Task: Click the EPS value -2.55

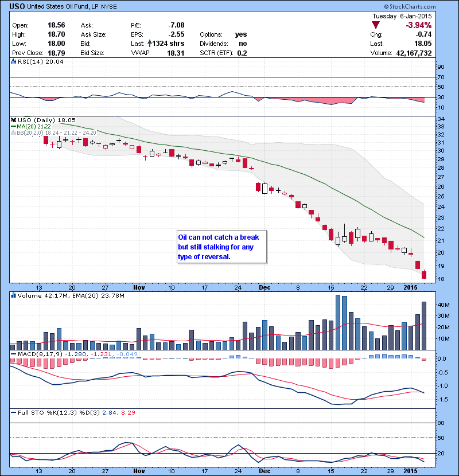Action: click(176, 34)
